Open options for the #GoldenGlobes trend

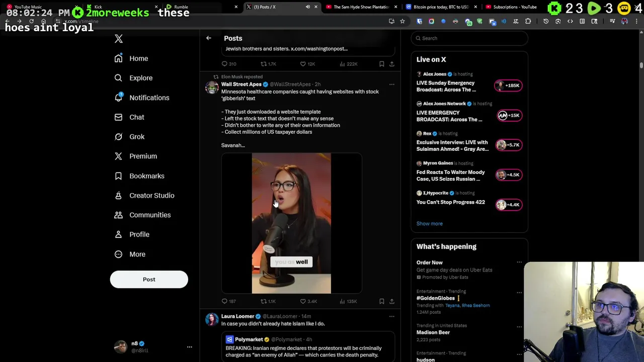click(x=519, y=292)
